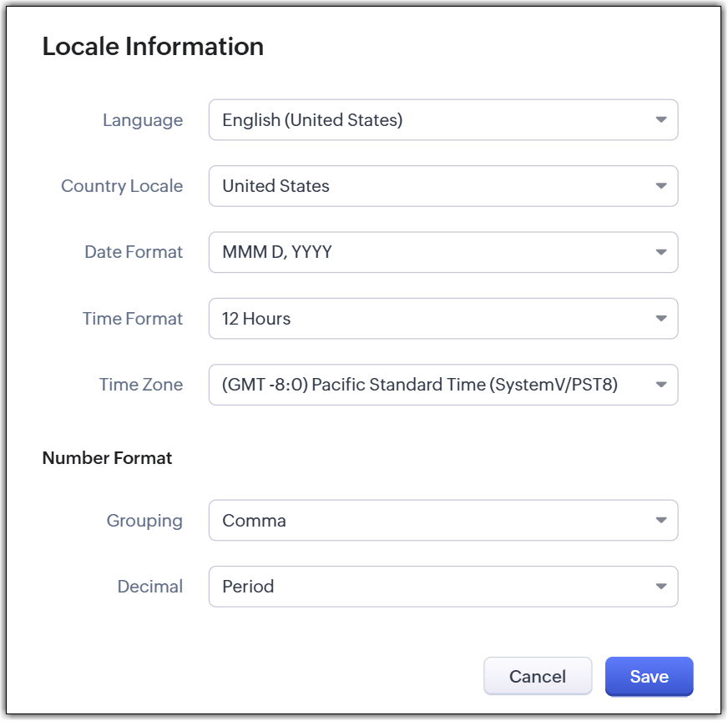Click the Time Format arrow icon

tap(661, 319)
